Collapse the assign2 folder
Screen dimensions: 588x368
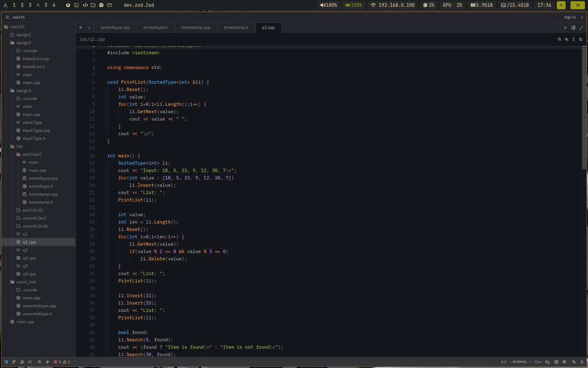pos(38,43)
